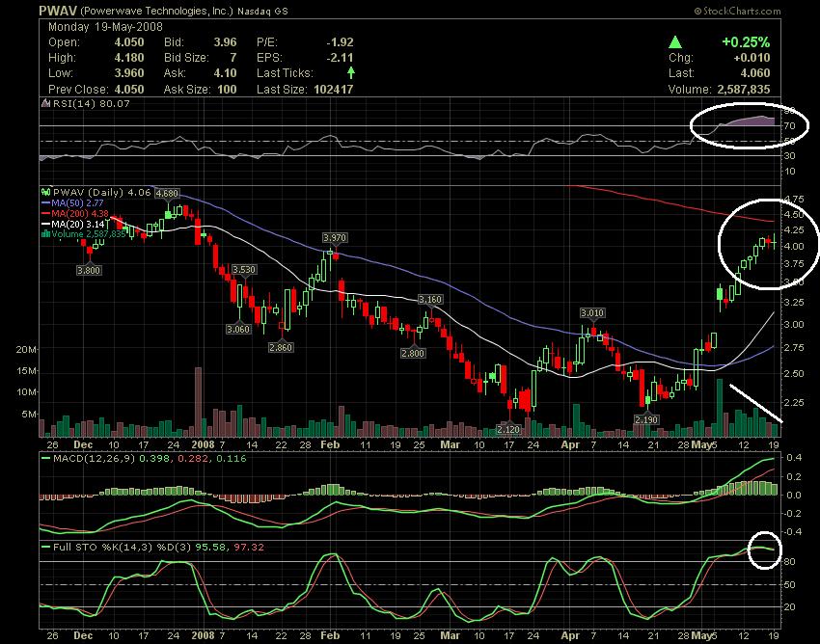
Task: Click the High value 4.180
Action: (129, 58)
